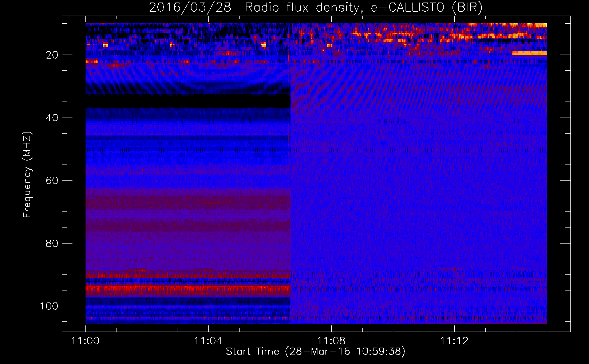Viewport: 589px width, 364px height.
Task: Click the 11:12 time tick label
Action: (x=454, y=341)
